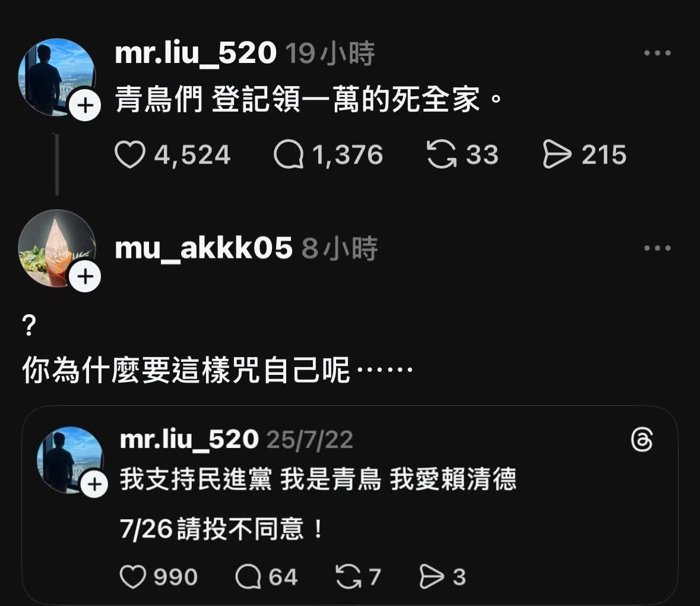Like the top post with 4,524 likes
Viewport: 700px width, 606px height.
point(130,154)
